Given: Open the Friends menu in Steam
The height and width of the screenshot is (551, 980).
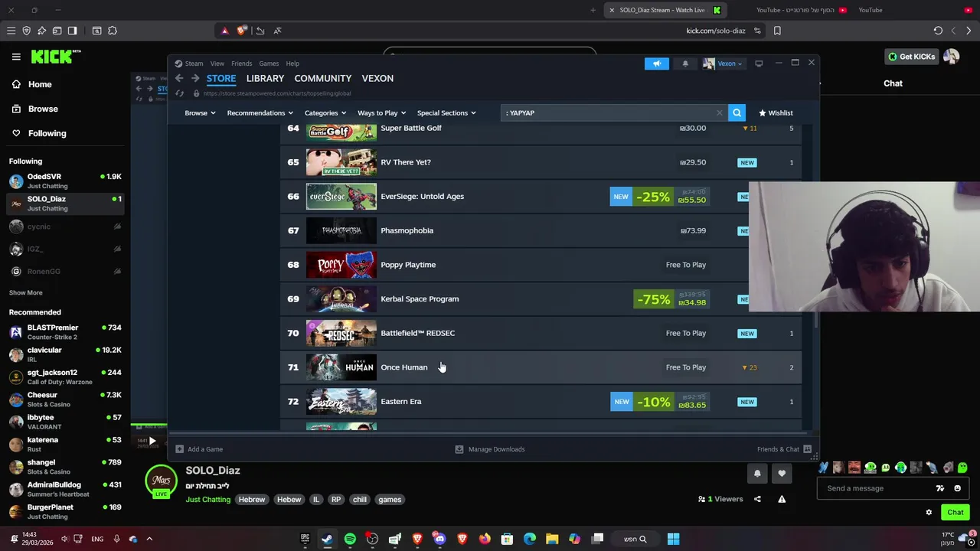Looking at the screenshot, I should [x=241, y=64].
